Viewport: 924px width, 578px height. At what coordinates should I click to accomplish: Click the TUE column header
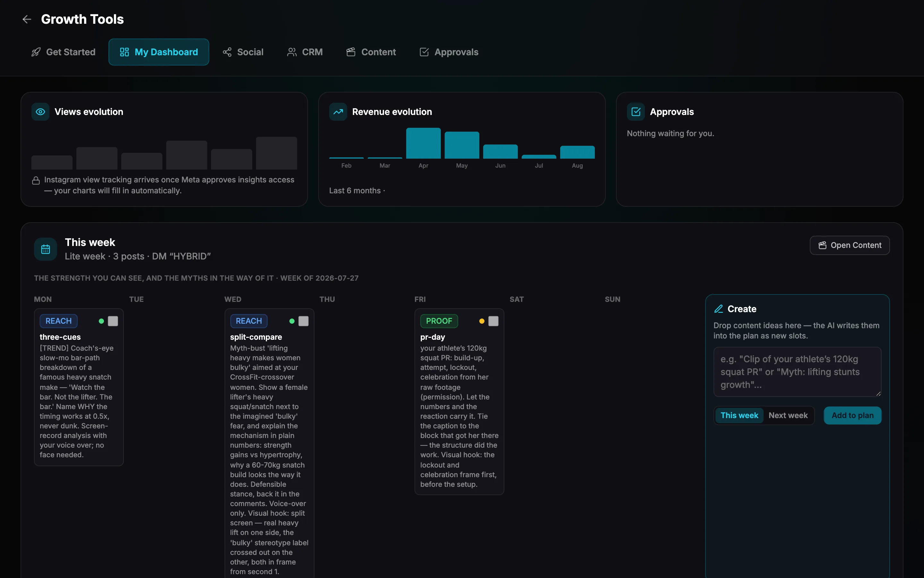[x=136, y=299]
